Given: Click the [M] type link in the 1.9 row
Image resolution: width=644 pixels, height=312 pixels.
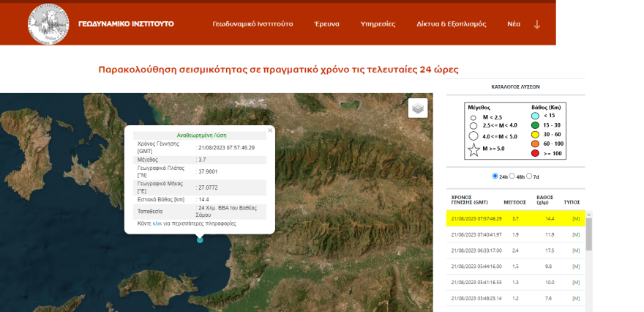Looking at the screenshot, I should 576,234.
